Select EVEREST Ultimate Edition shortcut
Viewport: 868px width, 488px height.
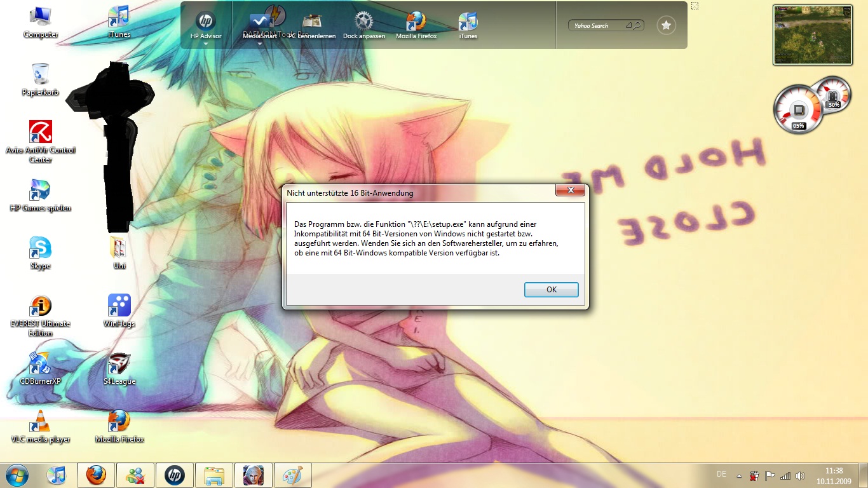(41, 316)
